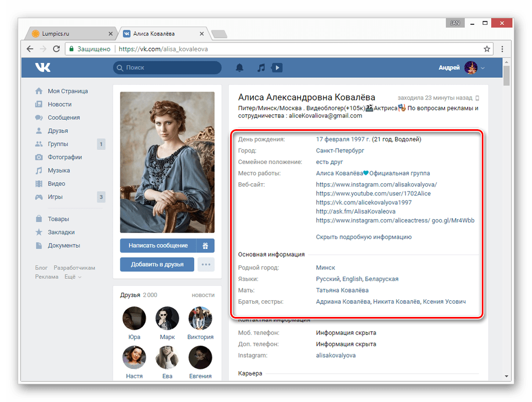Open Messages in the left sidebar
The height and width of the screenshot is (402, 532).
pos(63,118)
